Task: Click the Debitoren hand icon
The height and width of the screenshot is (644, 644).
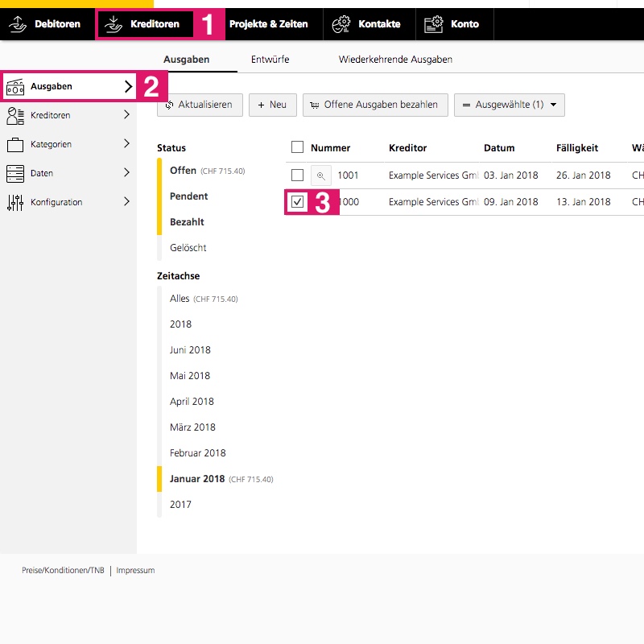Action: (18, 24)
